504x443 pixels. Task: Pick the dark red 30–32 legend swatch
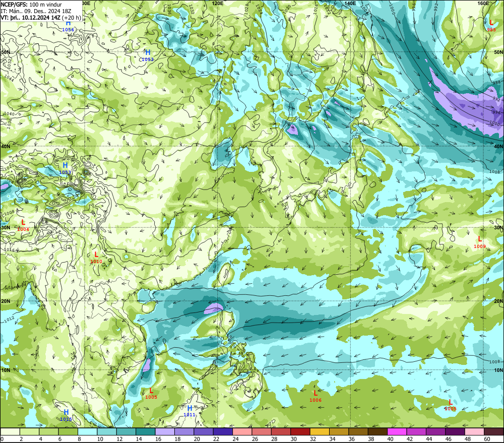tap(300, 431)
